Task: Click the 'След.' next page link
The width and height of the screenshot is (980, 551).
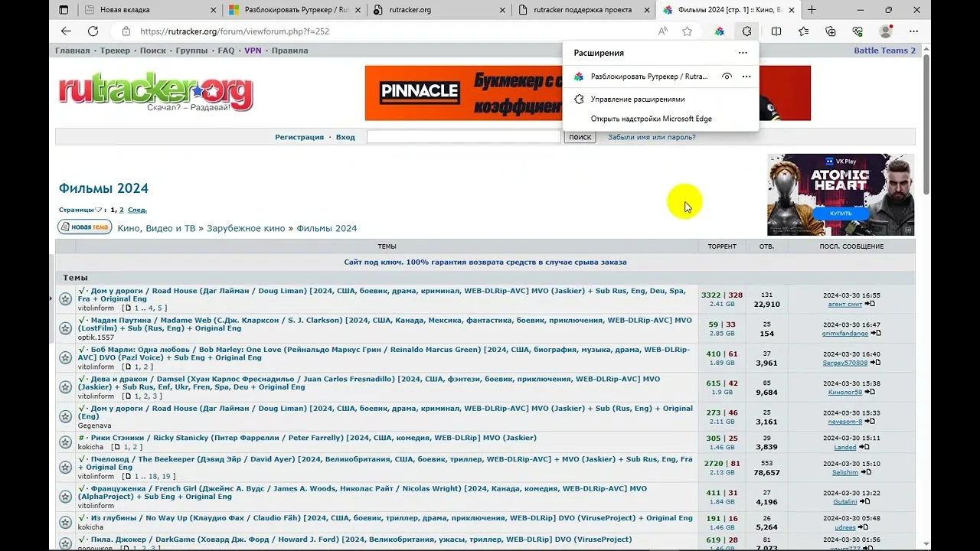Action: click(x=137, y=210)
